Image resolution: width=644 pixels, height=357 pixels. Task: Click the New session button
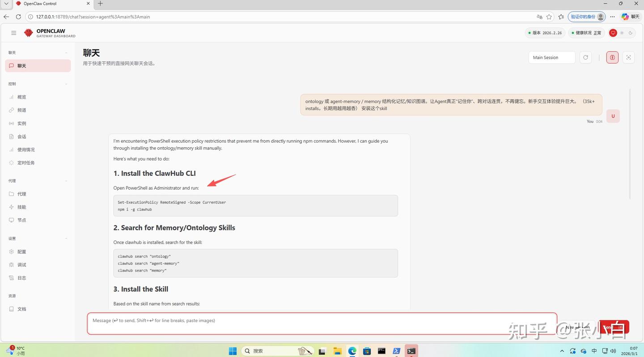coord(577,327)
